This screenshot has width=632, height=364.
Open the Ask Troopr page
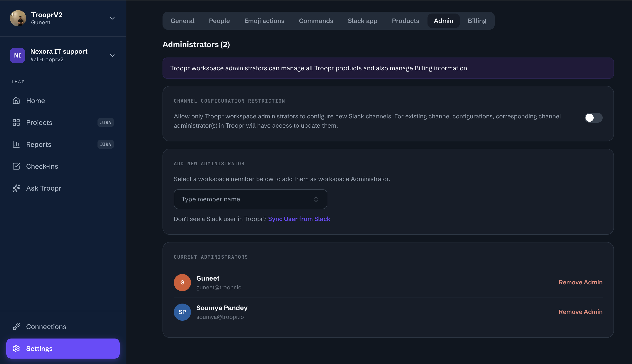point(63,188)
